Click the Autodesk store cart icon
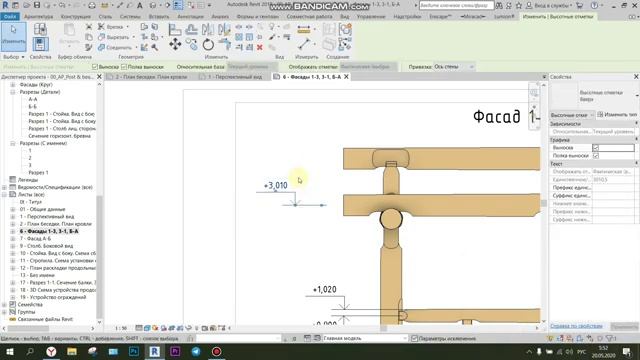This screenshot has width=640, height=360. pyautogui.click(x=580, y=6)
